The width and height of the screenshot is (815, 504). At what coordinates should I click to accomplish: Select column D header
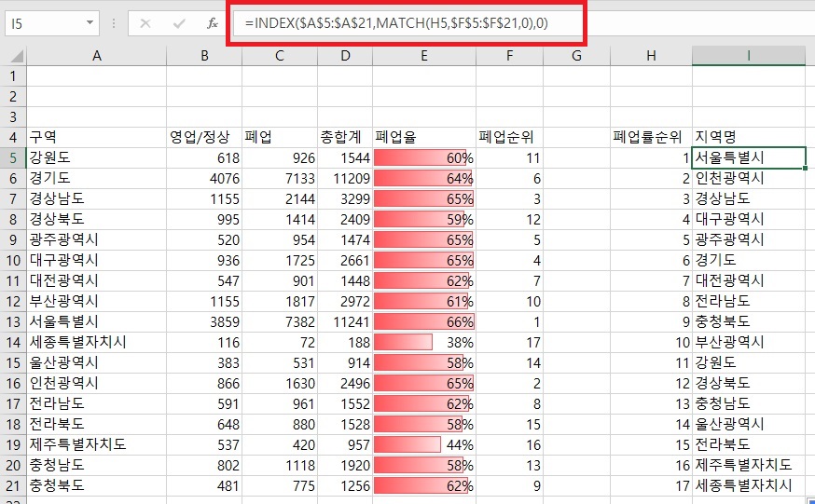pos(345,56)
